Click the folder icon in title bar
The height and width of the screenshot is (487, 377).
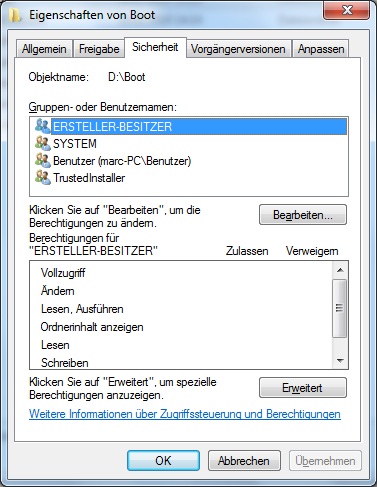(x=15, y=15)
